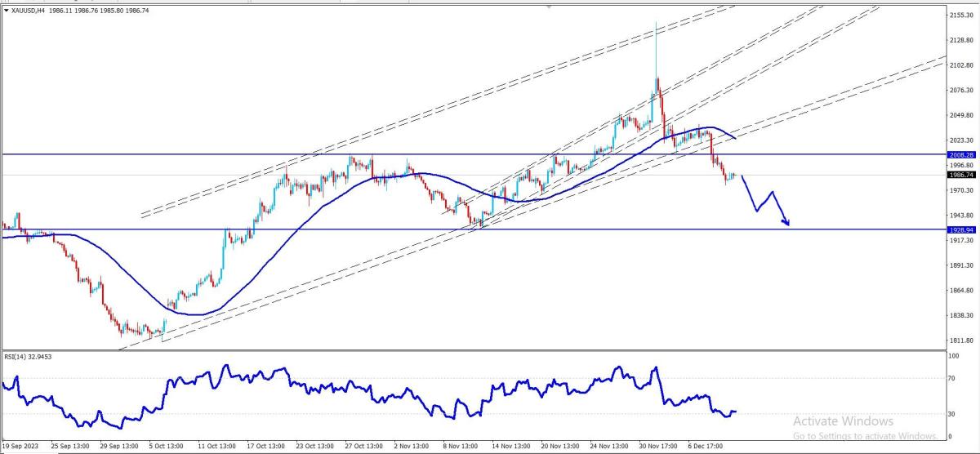Click the 1864.80 price scale value

click(961, 291)
